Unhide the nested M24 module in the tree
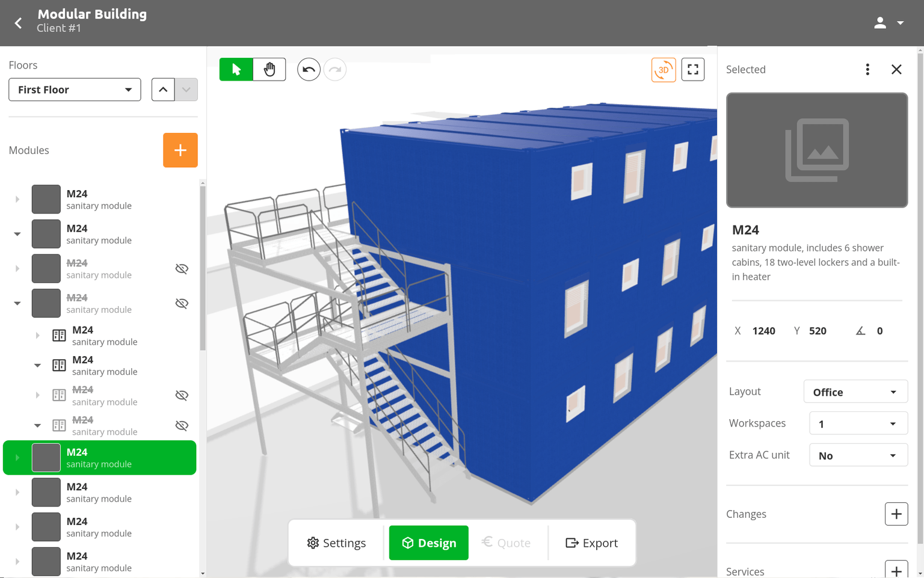Screen dimensions: 924x578 (x=182, y=395)
